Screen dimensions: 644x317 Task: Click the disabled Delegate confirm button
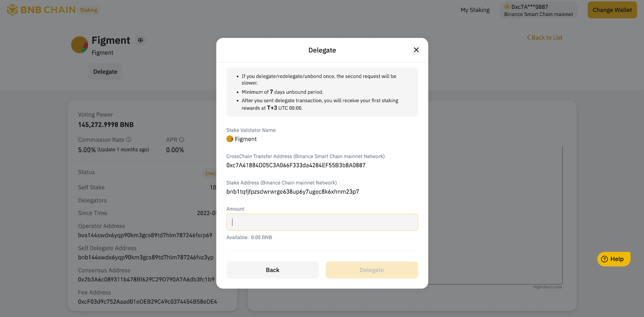point(371,270)
